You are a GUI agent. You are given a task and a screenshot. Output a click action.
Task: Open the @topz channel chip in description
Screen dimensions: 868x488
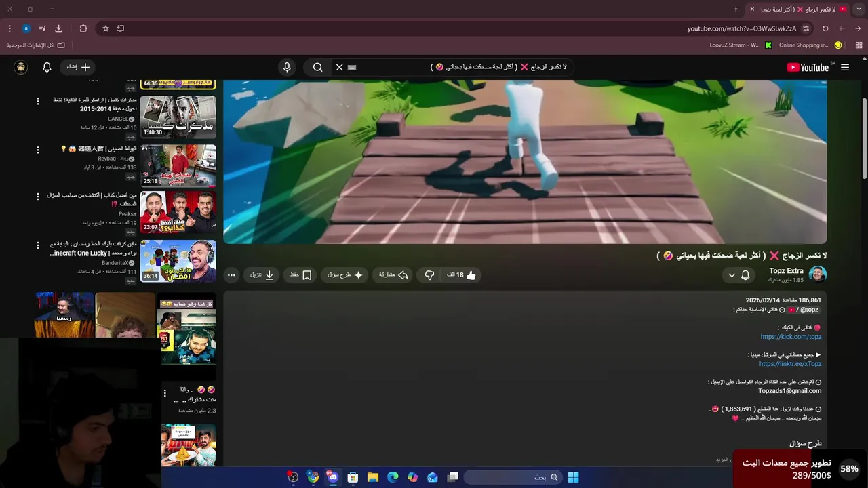[803, 310]
